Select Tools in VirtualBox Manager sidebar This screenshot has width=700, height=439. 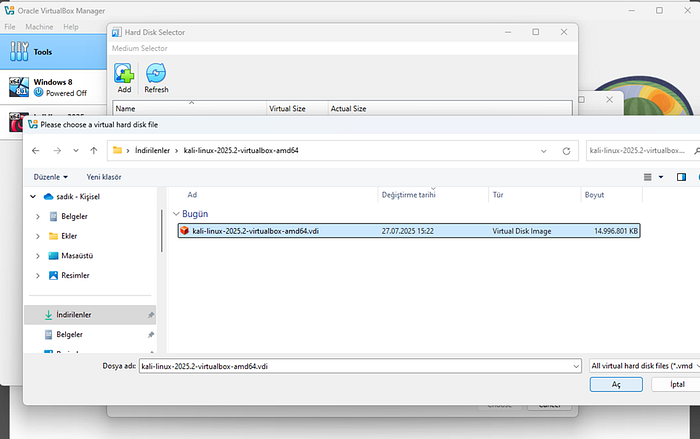click(53, 52)
